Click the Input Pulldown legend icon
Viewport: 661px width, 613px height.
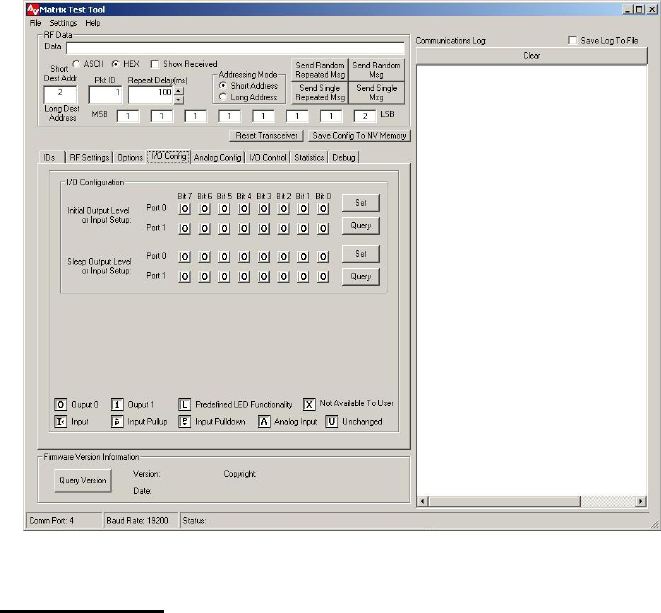click(185, 422)
